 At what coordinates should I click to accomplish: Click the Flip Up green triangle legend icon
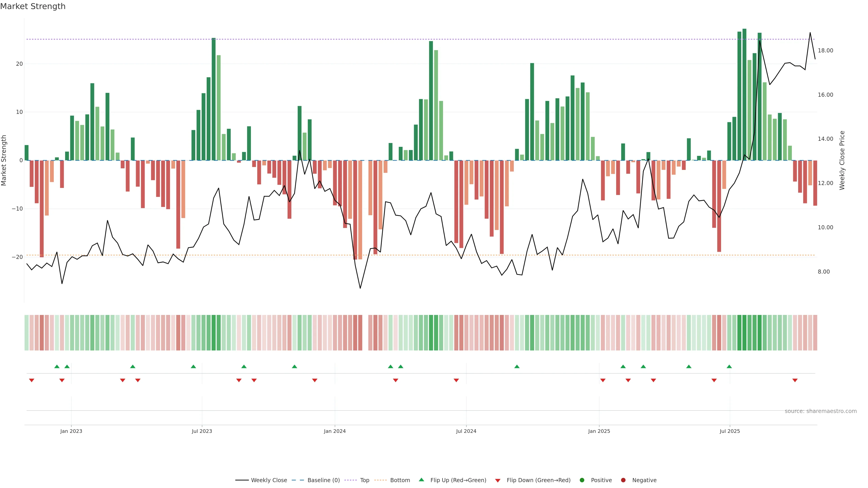point(421,480)
